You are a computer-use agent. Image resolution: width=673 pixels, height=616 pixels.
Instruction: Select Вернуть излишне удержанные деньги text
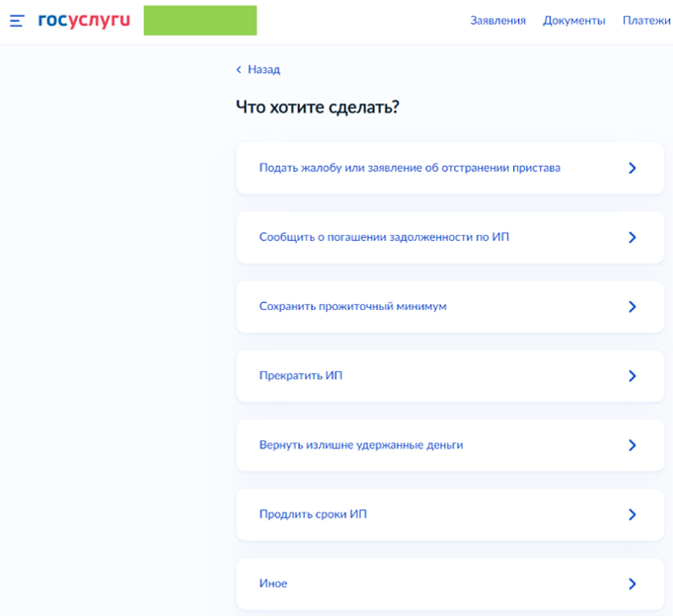point(360,445)
